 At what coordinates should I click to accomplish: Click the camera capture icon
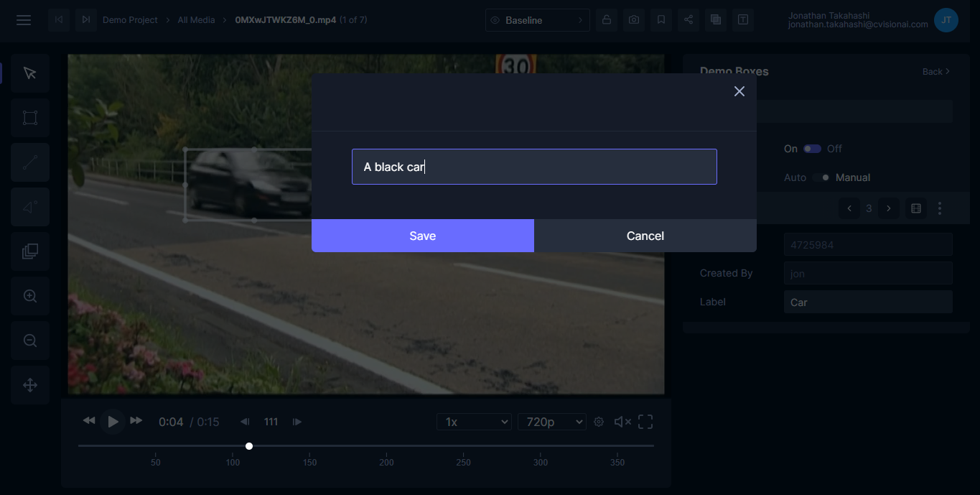click(634, 20)
